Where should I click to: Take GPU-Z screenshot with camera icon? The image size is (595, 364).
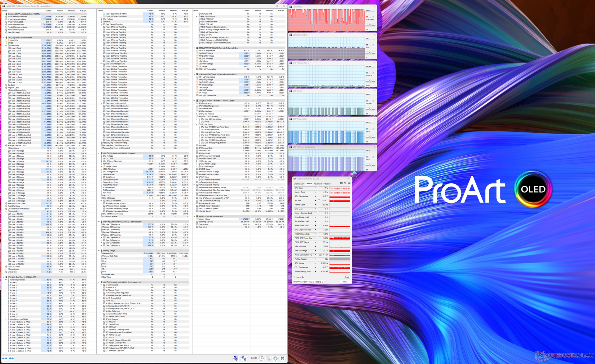341,183
